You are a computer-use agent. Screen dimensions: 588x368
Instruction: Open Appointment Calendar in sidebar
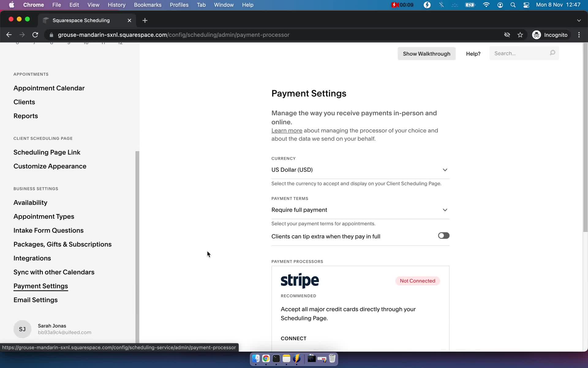tap(49, 88)
